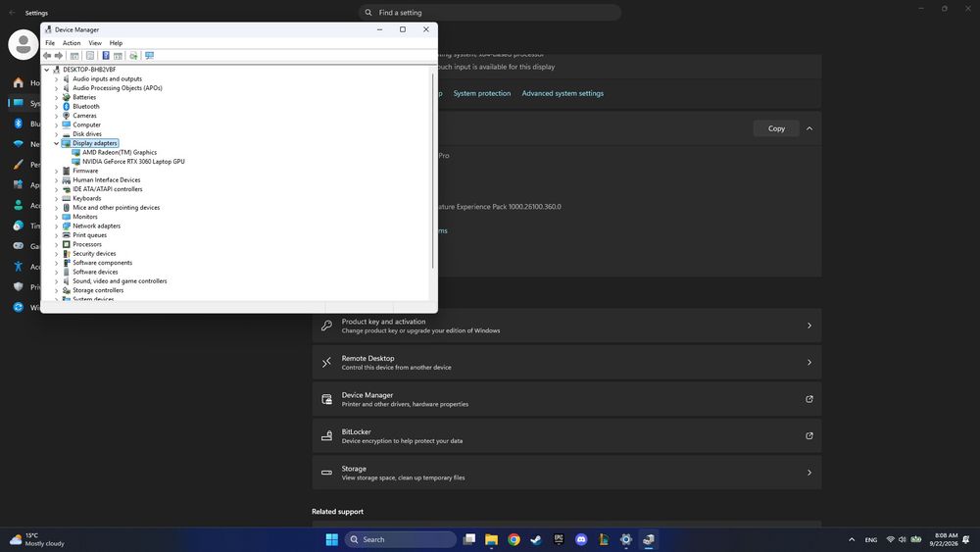
Task: Click the Find a setting search box
Action: 490,13
